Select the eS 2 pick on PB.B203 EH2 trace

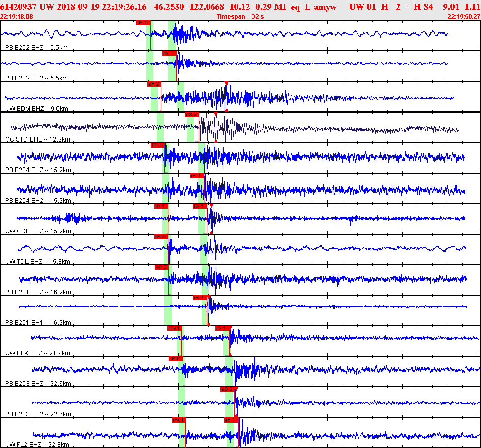(228, 389)
